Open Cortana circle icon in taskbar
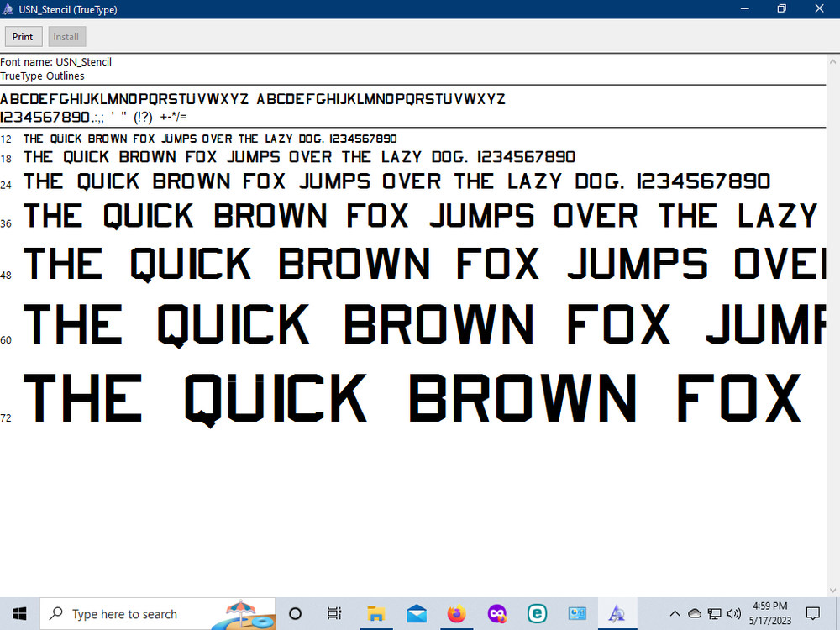The width and height of the screenshot is (840, 630). tap(295, 614)
